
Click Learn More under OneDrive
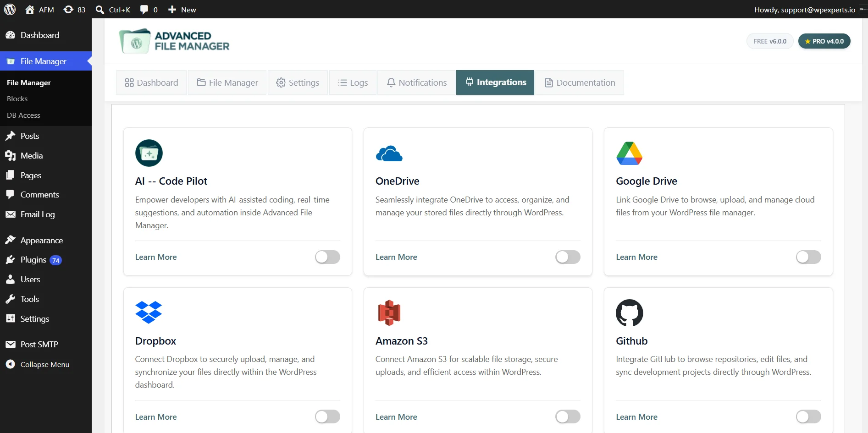tap(396, 257)
